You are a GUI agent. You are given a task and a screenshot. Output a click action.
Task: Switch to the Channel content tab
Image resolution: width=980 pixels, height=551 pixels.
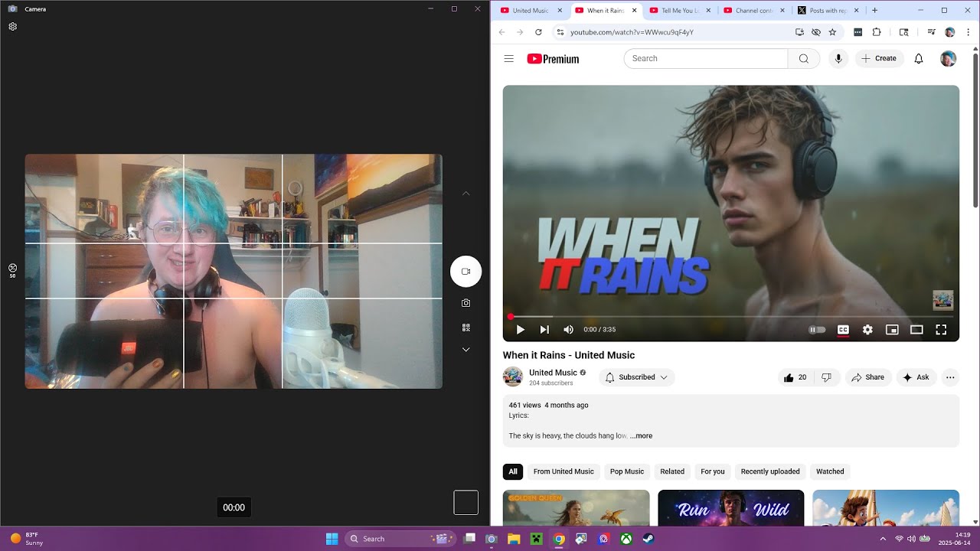tap(755, 11)
